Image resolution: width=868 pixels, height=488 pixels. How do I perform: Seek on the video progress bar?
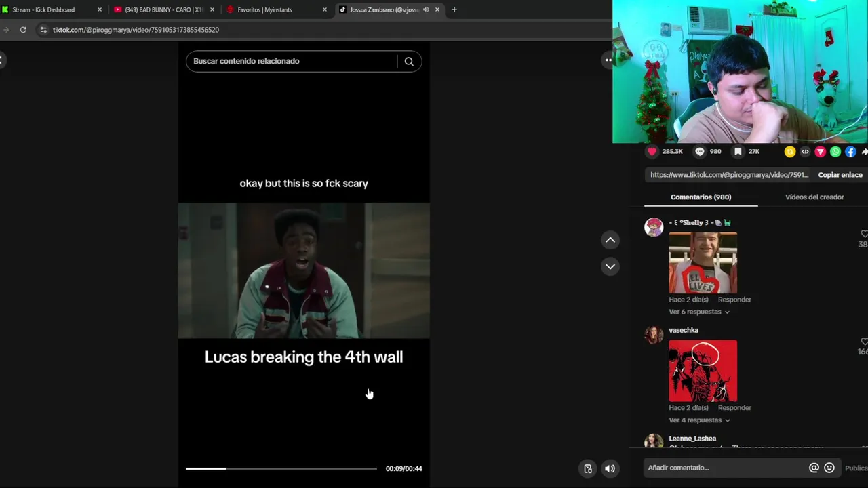click(x=281, y=468)
